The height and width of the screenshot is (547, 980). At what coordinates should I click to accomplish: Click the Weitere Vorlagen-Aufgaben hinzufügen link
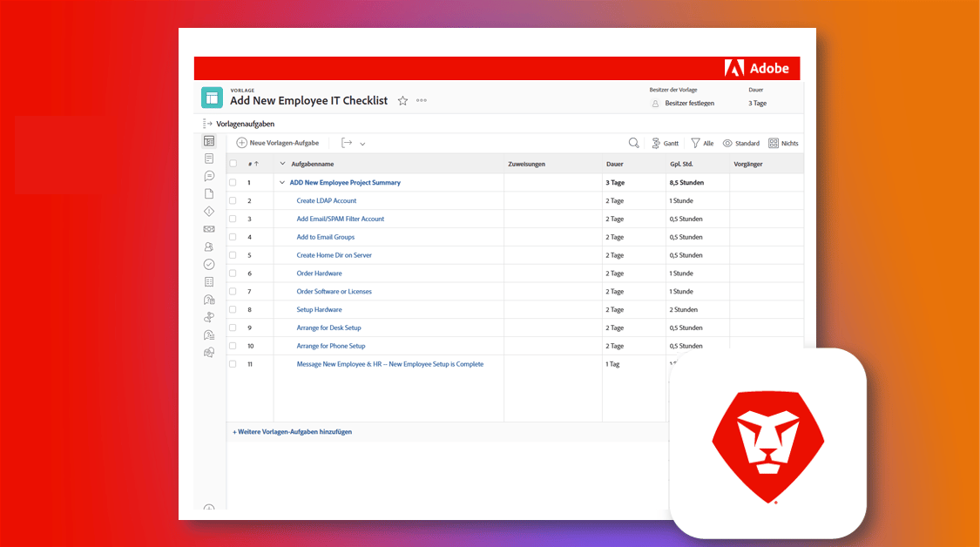[292, 431]
